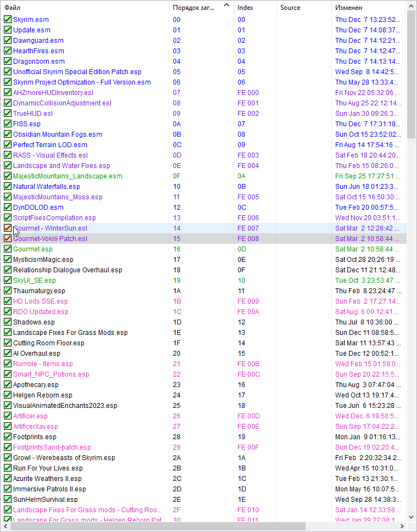Click the horizontal scrollbar left arrow
The width and height of the screenshot is (417, 532).
tap(5, 527)
